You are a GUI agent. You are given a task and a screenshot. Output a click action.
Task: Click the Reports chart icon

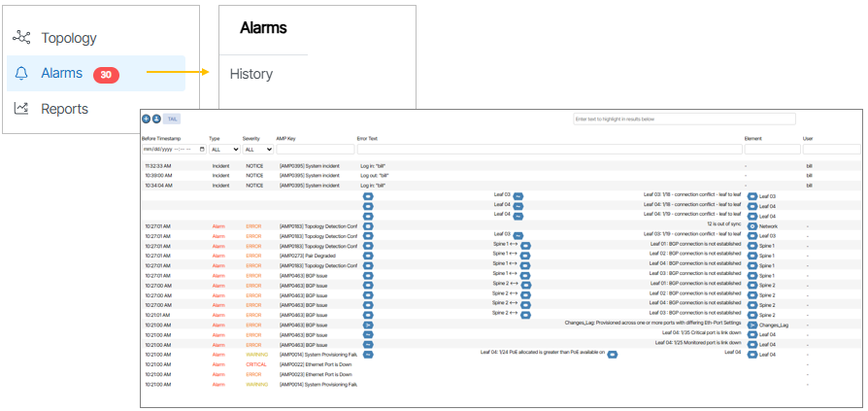click(21, 109)
